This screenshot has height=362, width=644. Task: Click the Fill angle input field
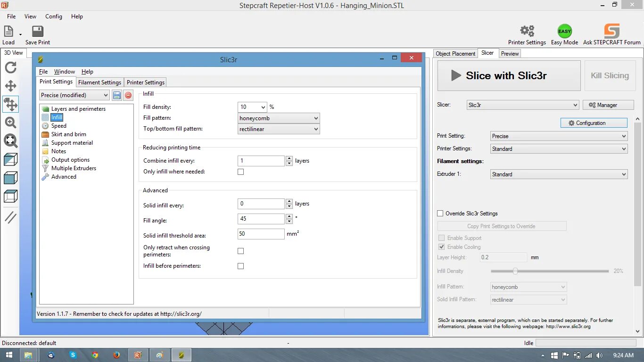(261, 219)
